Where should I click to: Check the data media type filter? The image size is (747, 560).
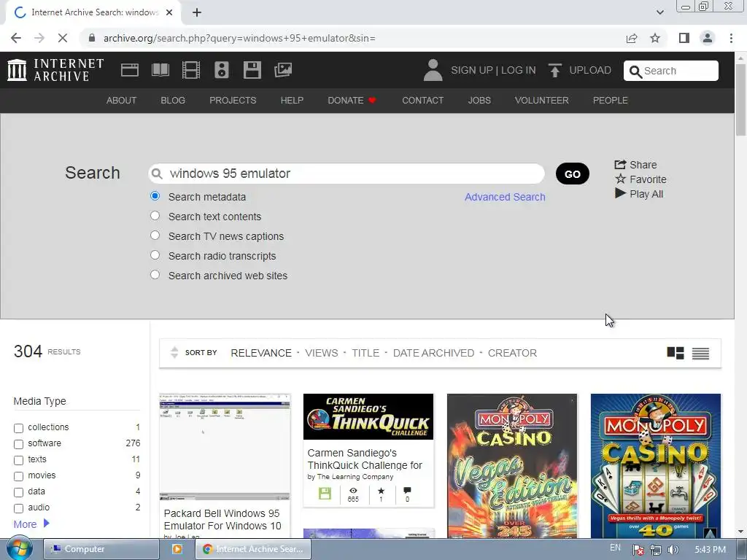click(x=18, y=492)
